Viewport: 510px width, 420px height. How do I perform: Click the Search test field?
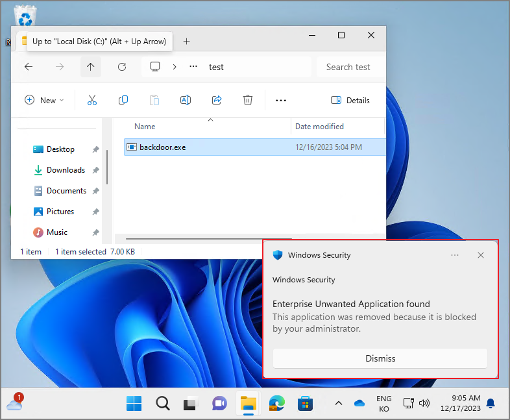350,67
